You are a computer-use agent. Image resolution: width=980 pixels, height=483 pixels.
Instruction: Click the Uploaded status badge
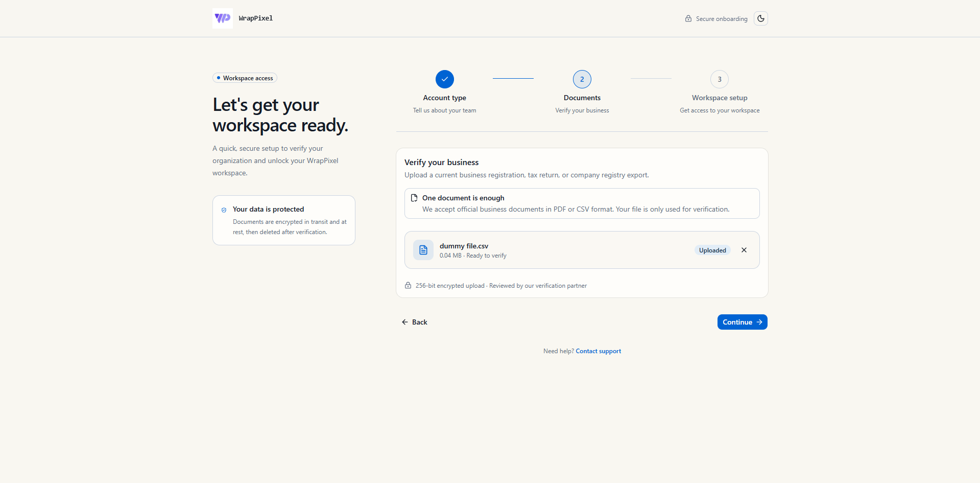[712, 250]
